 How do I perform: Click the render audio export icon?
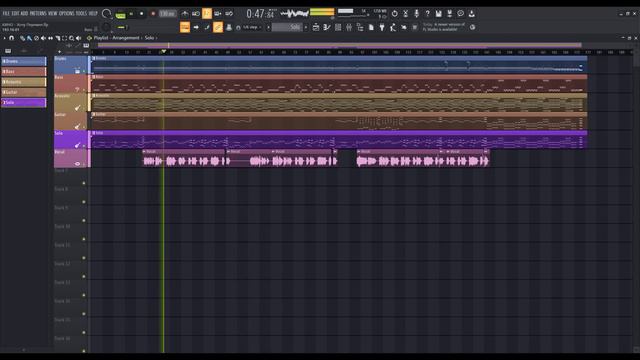tap(449, 14)
